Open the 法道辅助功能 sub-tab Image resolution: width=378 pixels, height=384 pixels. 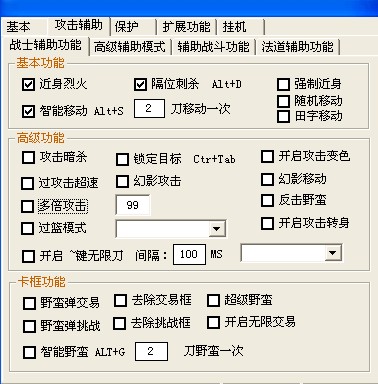click(x=297, y=47)
